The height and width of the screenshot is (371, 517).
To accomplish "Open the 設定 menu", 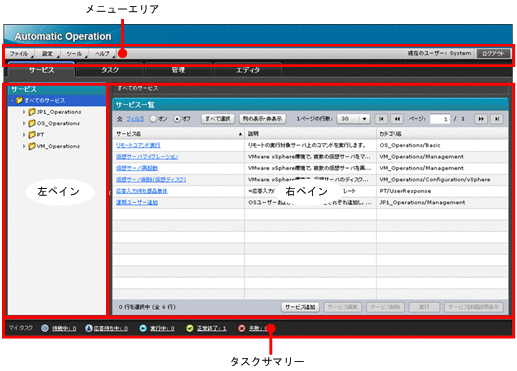I will coord(49,54).
